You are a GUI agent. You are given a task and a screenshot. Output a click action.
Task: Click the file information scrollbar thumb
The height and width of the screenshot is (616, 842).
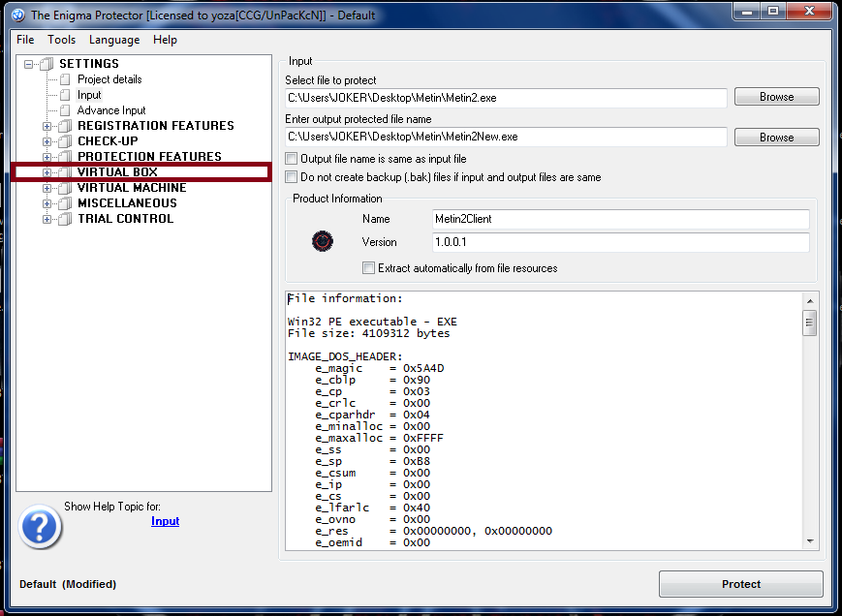point(809,323)
